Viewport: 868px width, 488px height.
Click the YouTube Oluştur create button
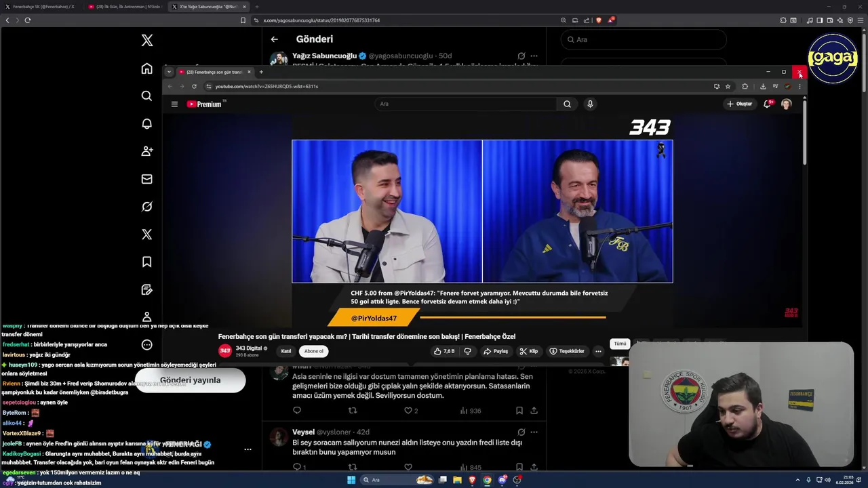tap(739, 104)
